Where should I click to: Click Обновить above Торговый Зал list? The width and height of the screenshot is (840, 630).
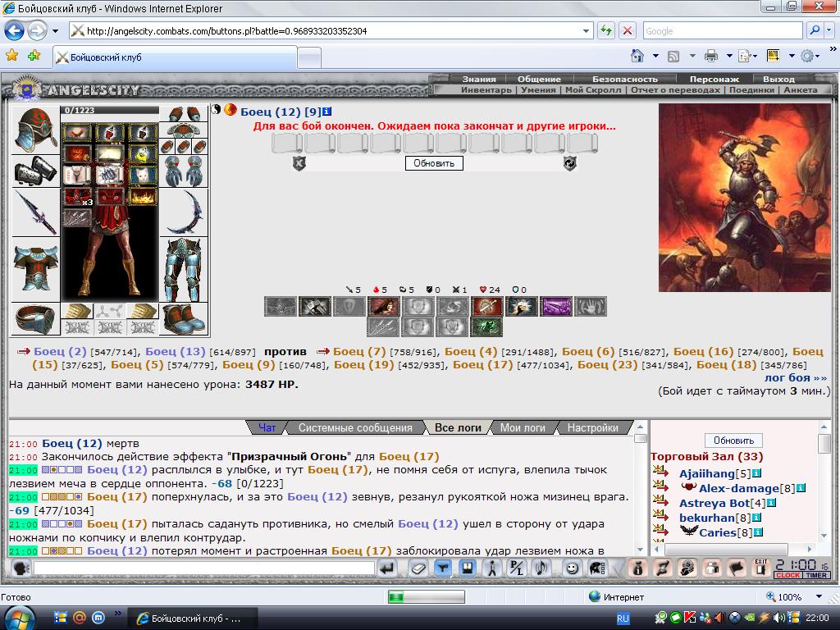[733, 441]
